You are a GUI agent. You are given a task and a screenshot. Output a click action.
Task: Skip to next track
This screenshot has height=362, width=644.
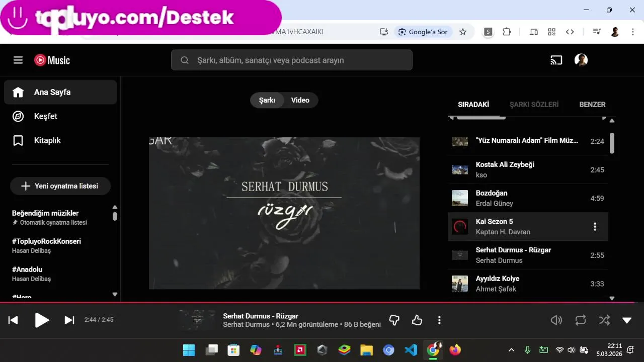pos(69,320)
